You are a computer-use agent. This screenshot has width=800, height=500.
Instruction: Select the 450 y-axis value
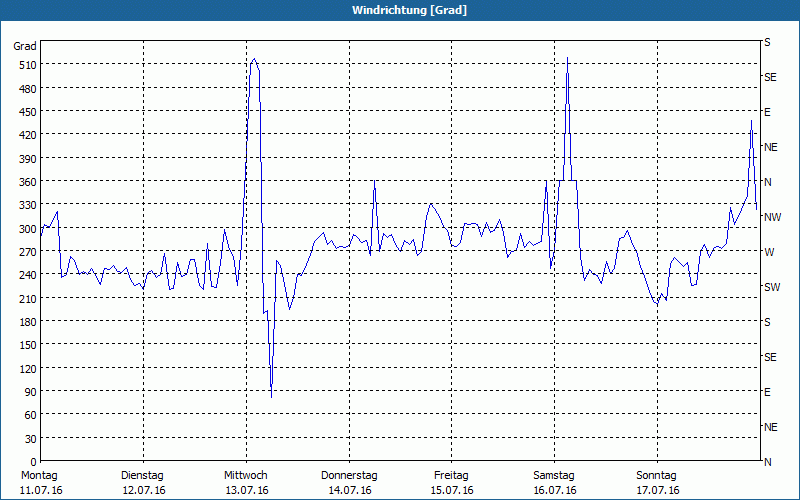tap(28, 112)
